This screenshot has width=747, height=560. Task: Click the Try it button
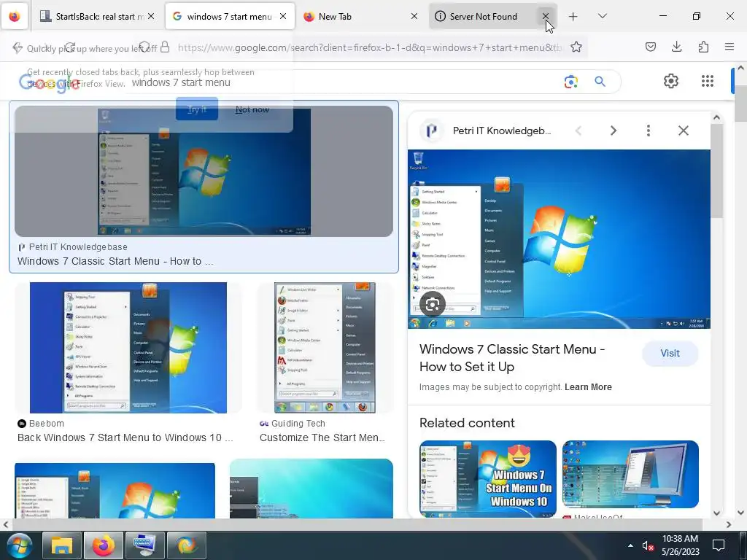[197, 109]
